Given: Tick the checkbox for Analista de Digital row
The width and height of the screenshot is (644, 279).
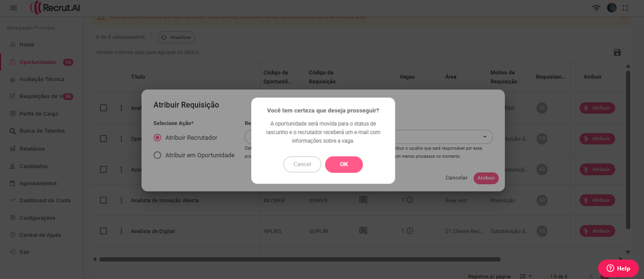Looking at the screenshot, I should (x=103, y=231).
